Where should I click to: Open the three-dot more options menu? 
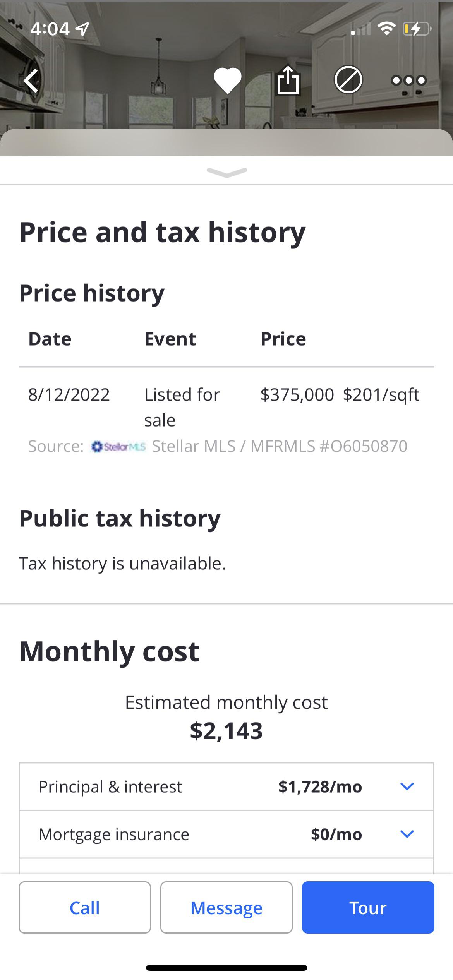[x=409, y=81]
